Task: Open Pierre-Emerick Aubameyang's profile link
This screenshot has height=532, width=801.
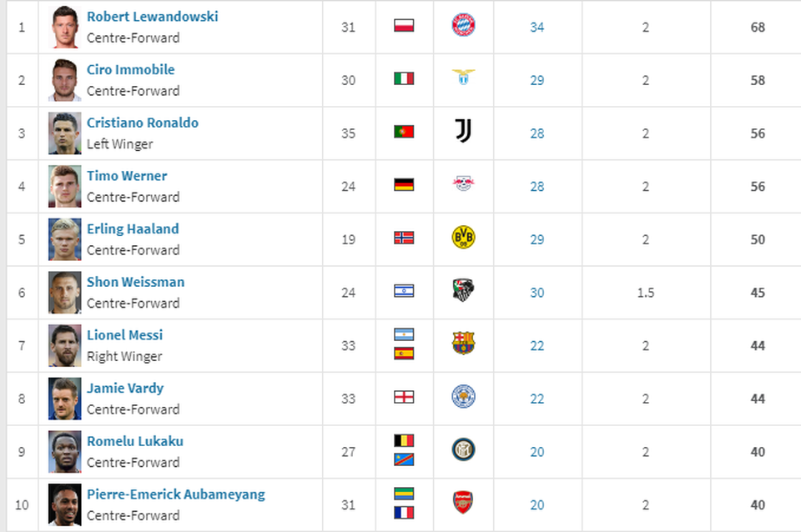Action: tap(176, 494)
